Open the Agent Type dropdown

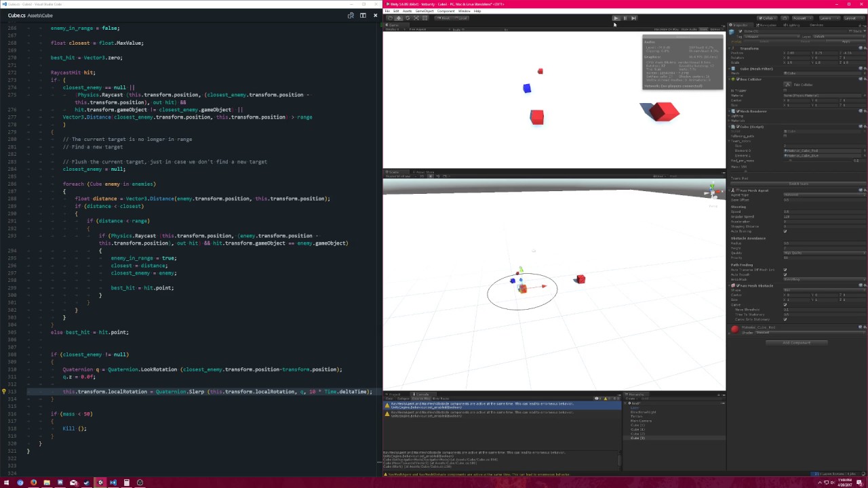tap(825, 195)
